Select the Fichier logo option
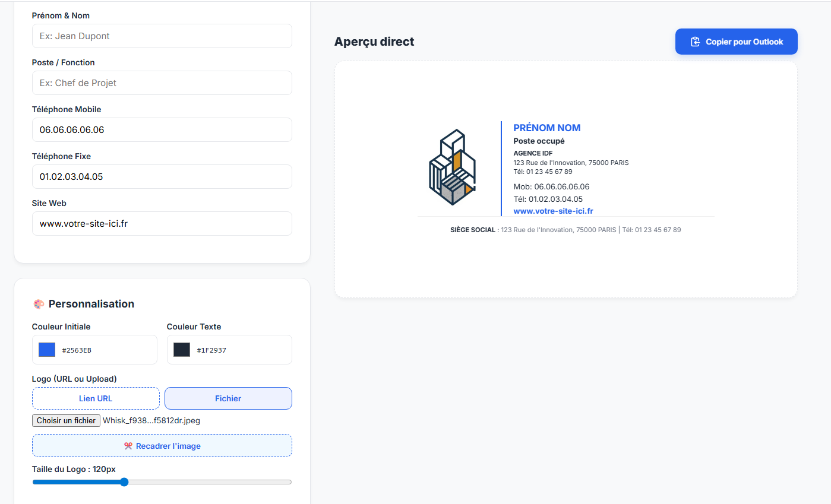 (x=228, y=398)
